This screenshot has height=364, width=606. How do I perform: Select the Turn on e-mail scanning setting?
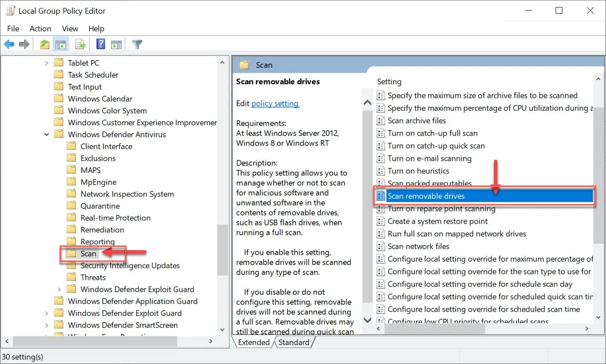[429, 158]
